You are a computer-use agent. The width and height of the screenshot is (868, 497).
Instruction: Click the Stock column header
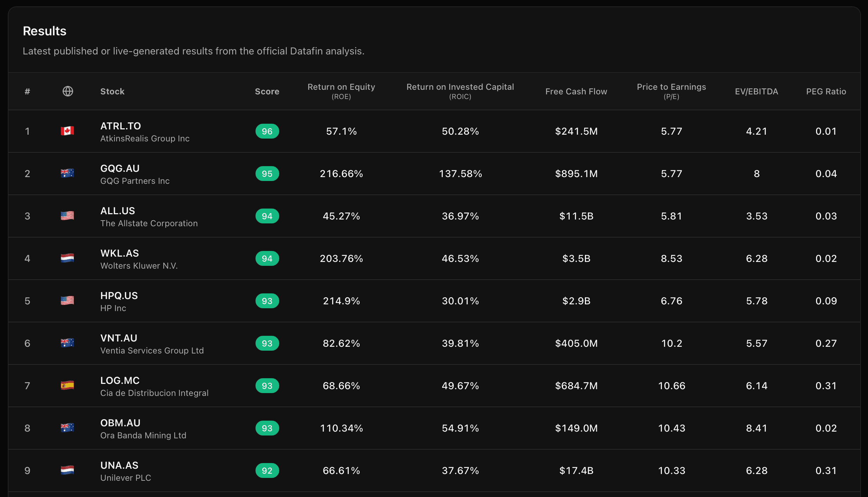(112, 92)
